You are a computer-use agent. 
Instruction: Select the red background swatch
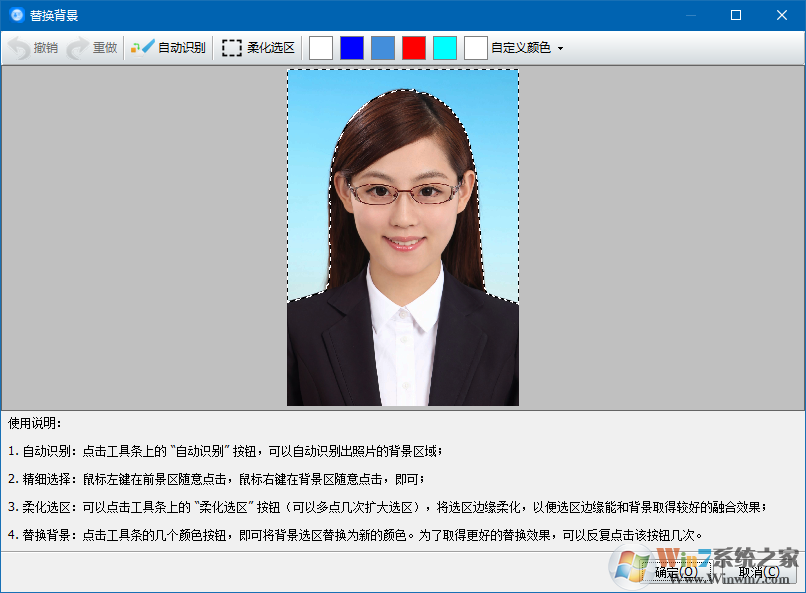tap(413, 47)
